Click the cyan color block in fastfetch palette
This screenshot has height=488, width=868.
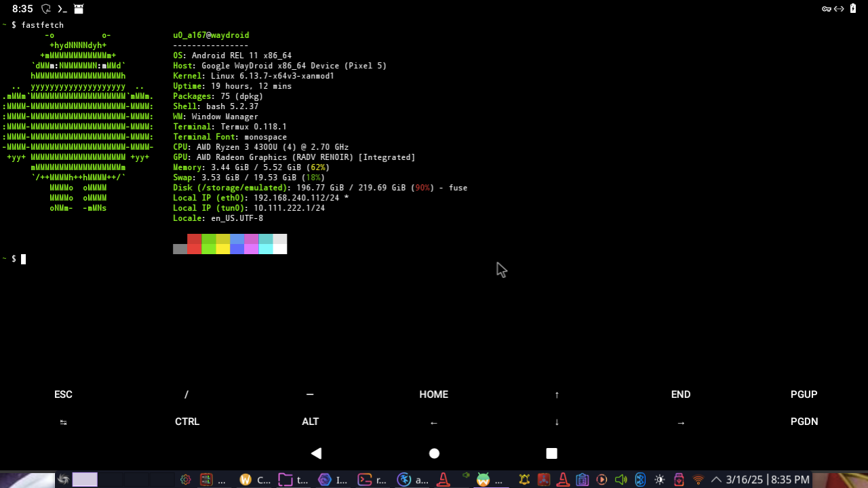(265, 244)
